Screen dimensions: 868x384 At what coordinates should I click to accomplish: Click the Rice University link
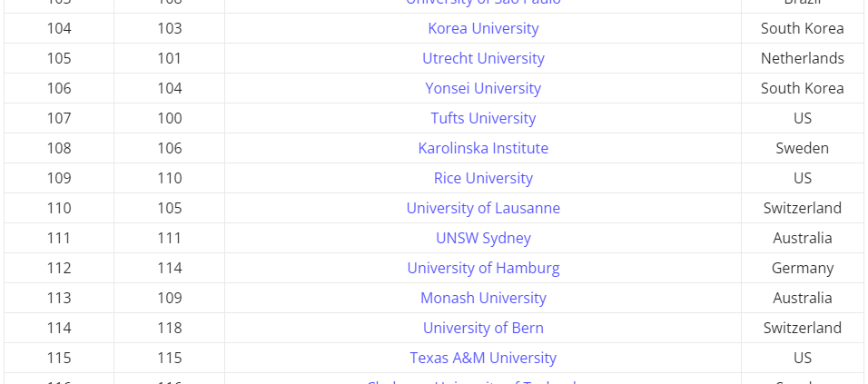(483, 178)
